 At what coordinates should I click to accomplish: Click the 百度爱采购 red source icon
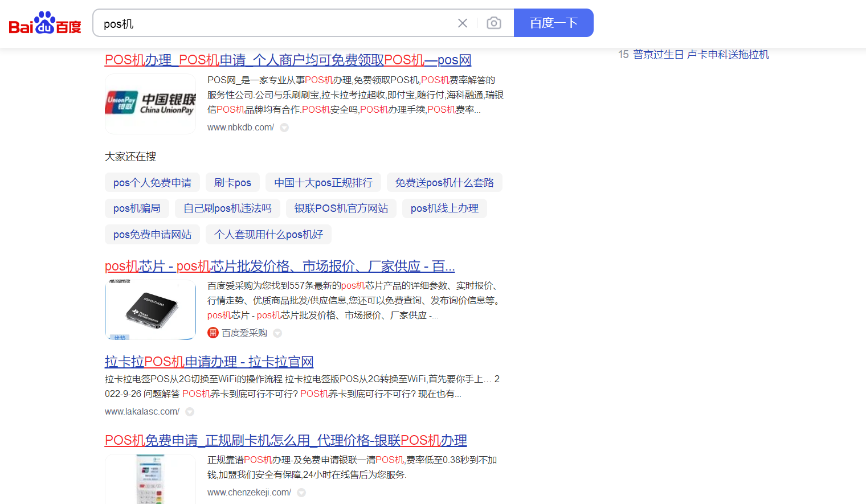[x=213, y=333]
